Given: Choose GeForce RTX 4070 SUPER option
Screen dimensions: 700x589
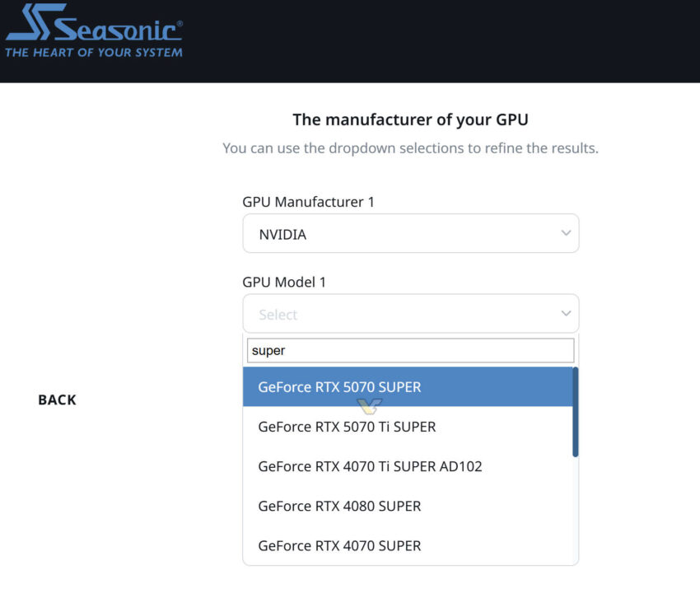Looking at the screenshot, I should (339, 545).
